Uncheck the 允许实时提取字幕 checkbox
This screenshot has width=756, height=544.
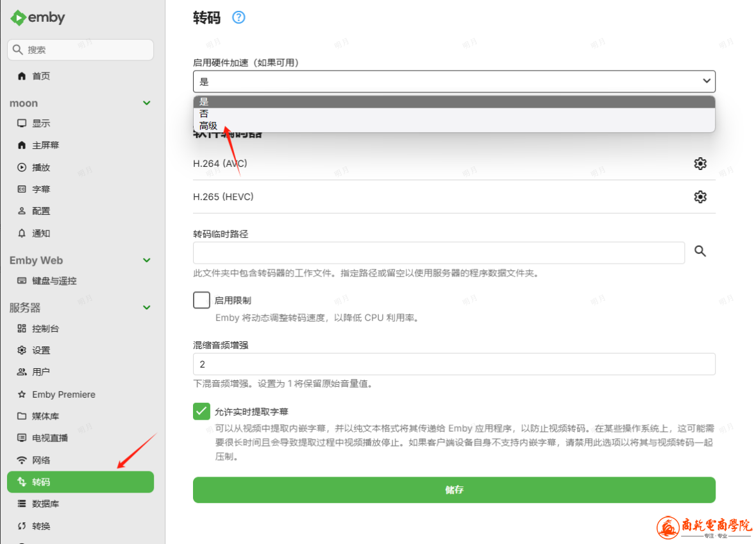point(201,411)
